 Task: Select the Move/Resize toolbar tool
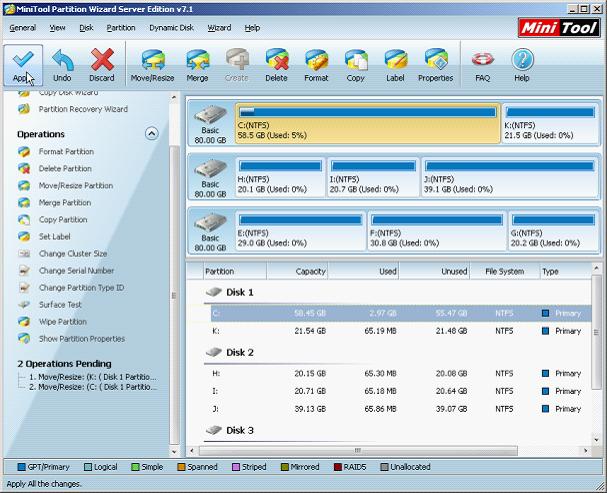(x=153, y=65)
